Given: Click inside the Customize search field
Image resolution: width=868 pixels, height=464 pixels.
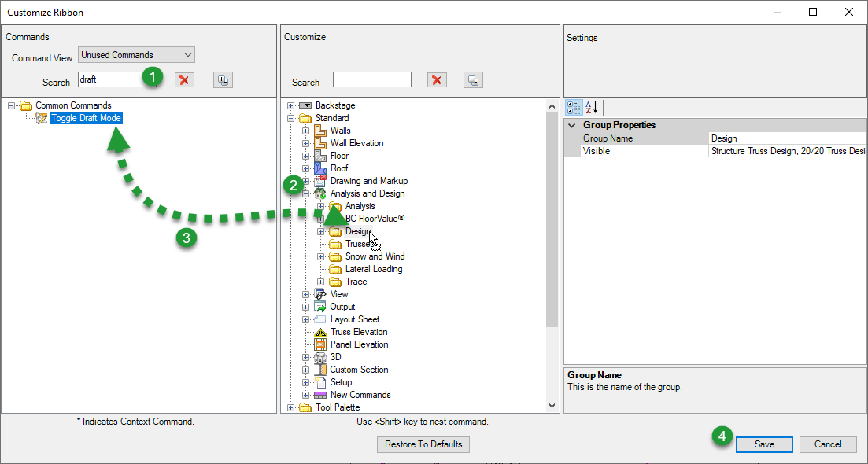Looking at the screenshot, I should click(371, 79).
